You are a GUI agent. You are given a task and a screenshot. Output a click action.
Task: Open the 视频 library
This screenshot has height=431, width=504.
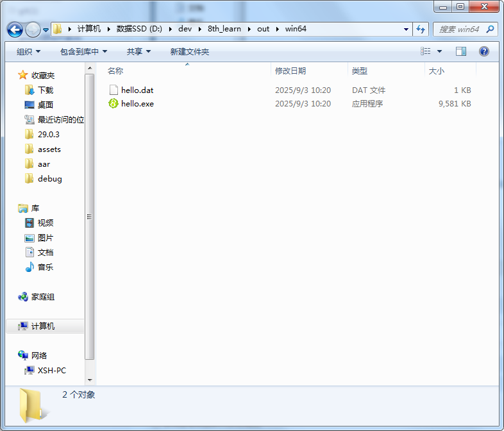pos(46,223)
